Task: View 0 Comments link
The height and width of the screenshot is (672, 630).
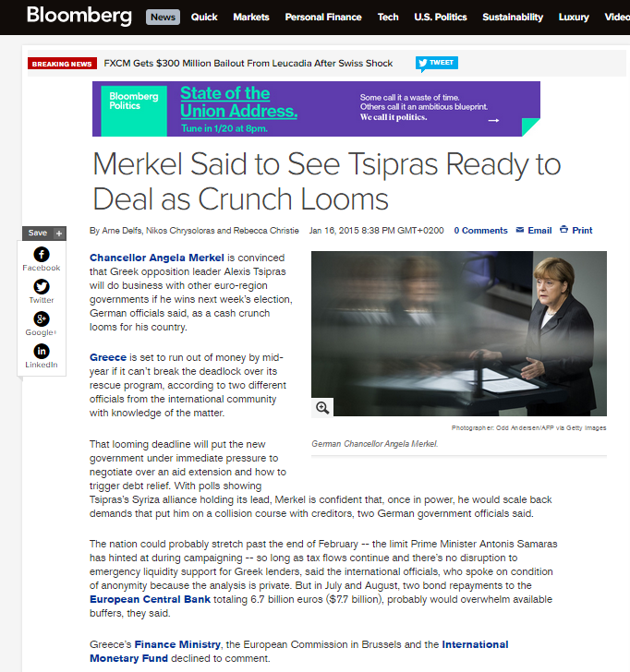Action: click(x=480, y=231)
